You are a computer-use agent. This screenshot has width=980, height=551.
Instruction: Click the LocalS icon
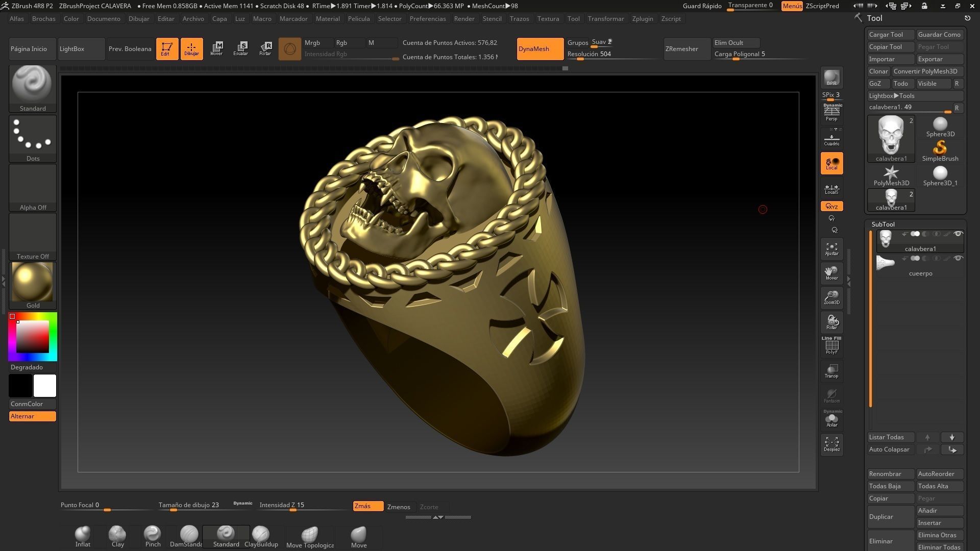coord(831,189)
